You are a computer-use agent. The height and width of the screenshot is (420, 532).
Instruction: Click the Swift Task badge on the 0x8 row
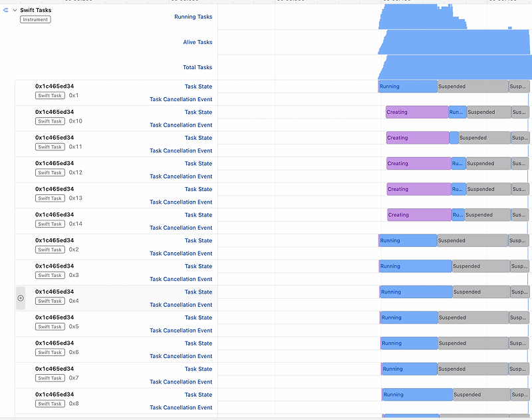(51, 403)
